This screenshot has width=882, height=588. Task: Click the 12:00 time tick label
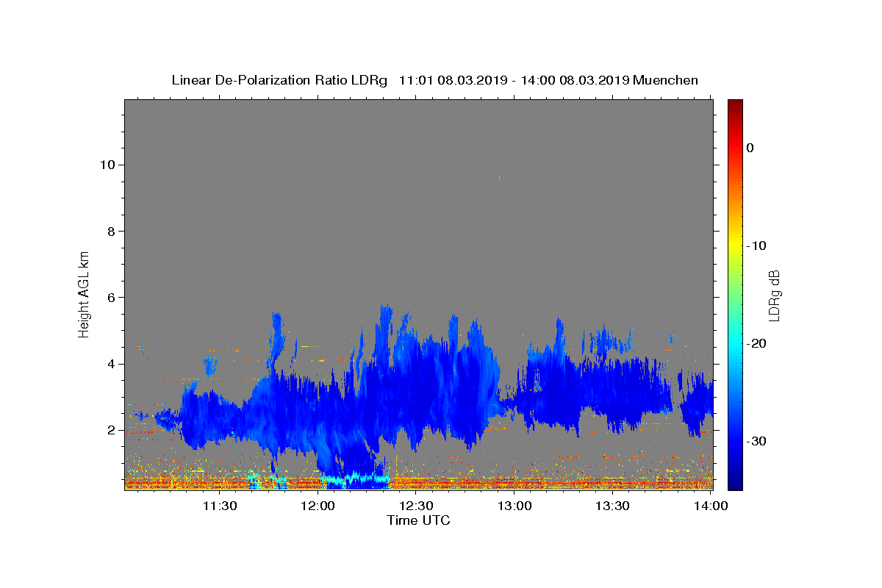click(318, 506)
